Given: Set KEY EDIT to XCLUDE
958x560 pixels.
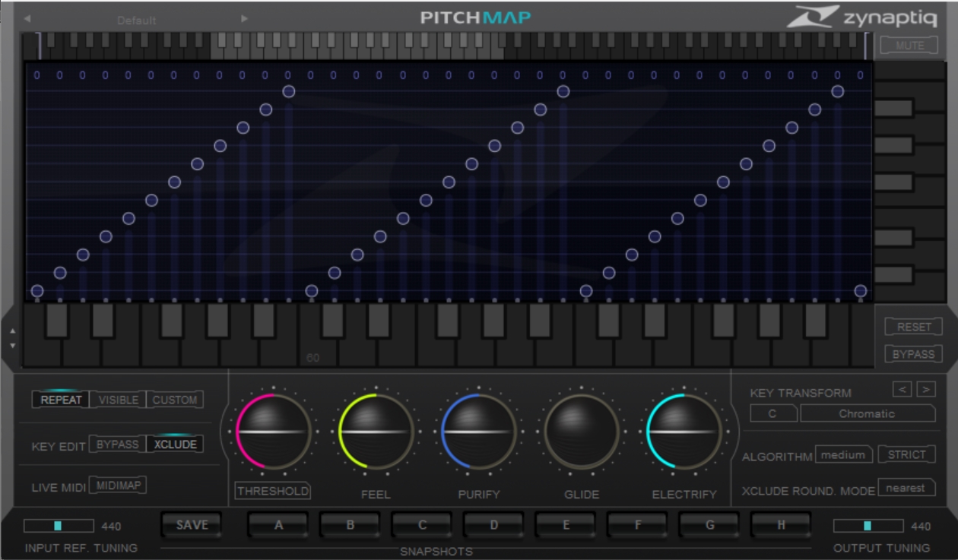Looking at the screenshot, I should coord(175,444).
